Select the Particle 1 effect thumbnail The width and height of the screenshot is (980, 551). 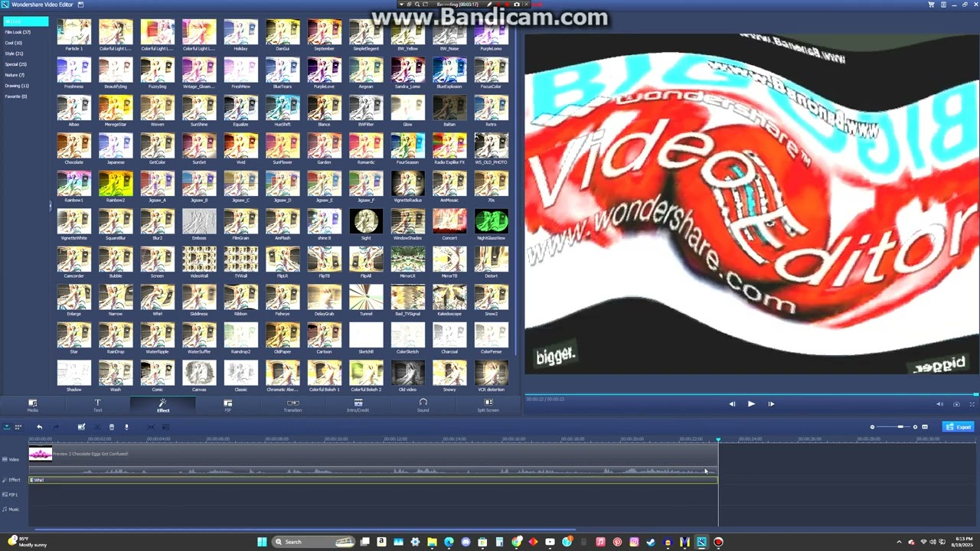73,32
